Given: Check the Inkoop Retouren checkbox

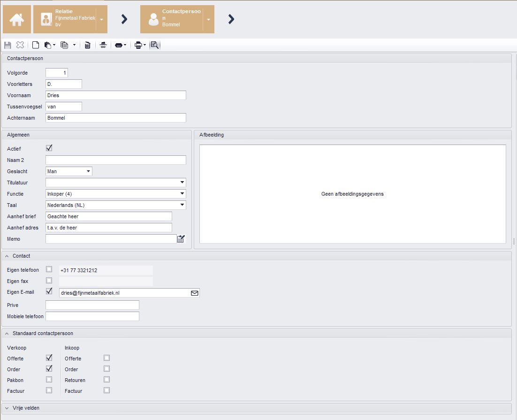Looking at the screenshot, I should [x=107, y=380].
